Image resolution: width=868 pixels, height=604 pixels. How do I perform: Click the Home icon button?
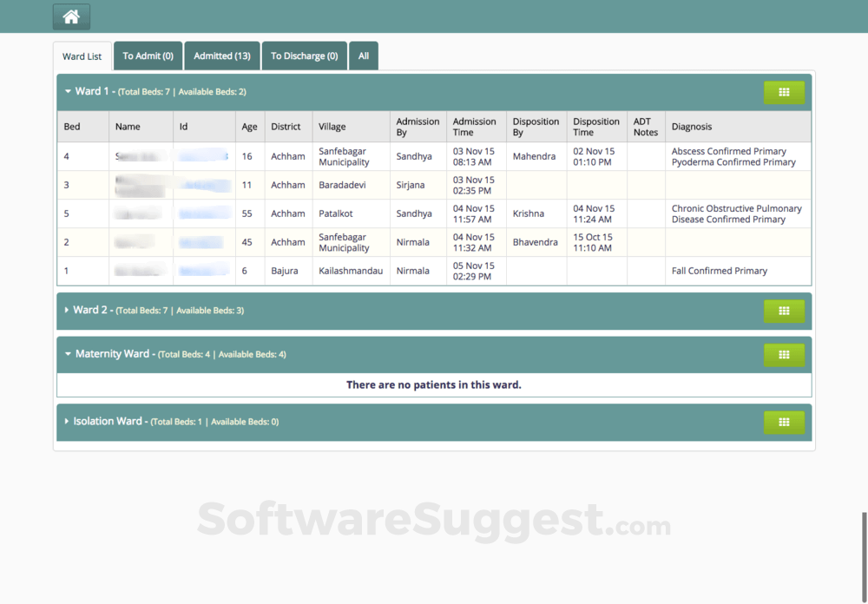(x=71, y=16)
